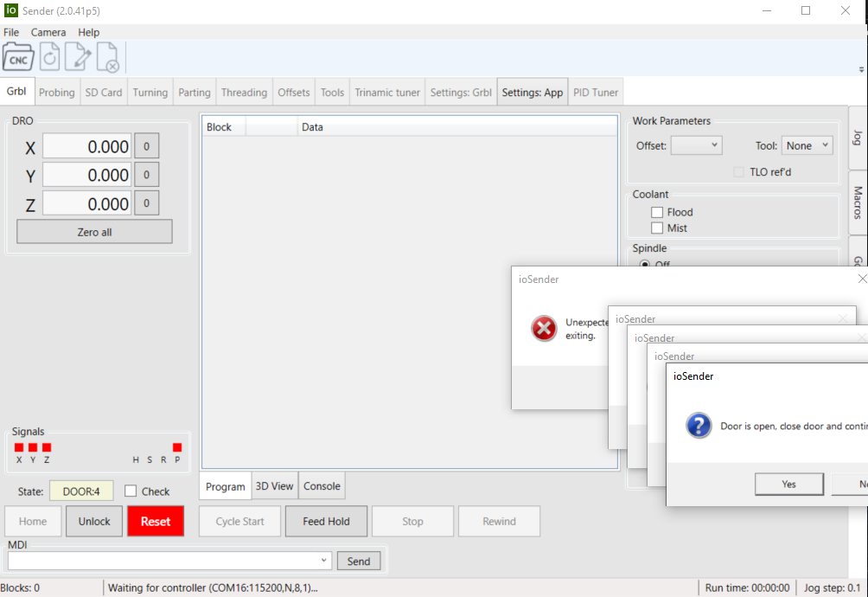Open the File menu
The width and height of the screenshot is (868, 597).
click(11, 32)
